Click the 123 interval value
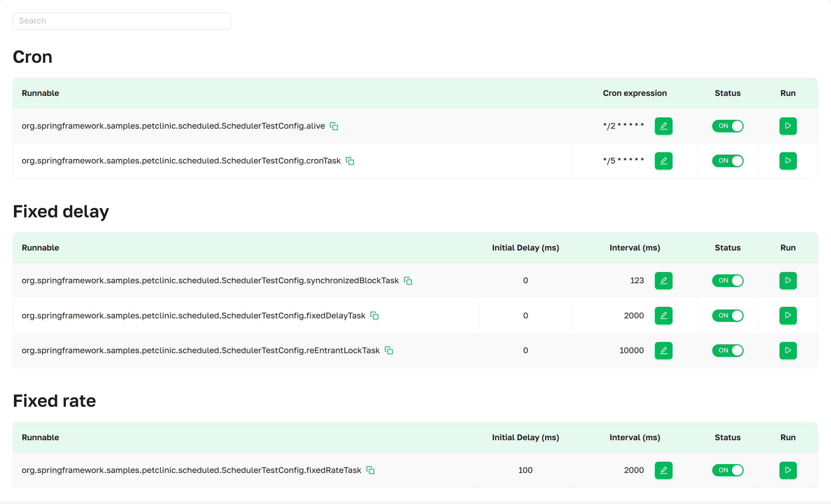 point(637,281)
